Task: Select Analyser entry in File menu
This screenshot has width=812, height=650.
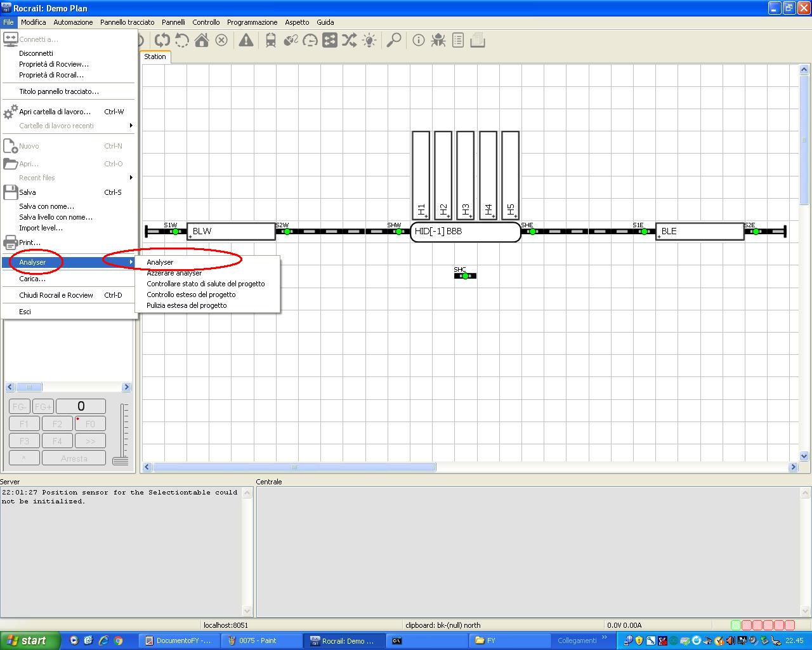Action: [69, 262]
